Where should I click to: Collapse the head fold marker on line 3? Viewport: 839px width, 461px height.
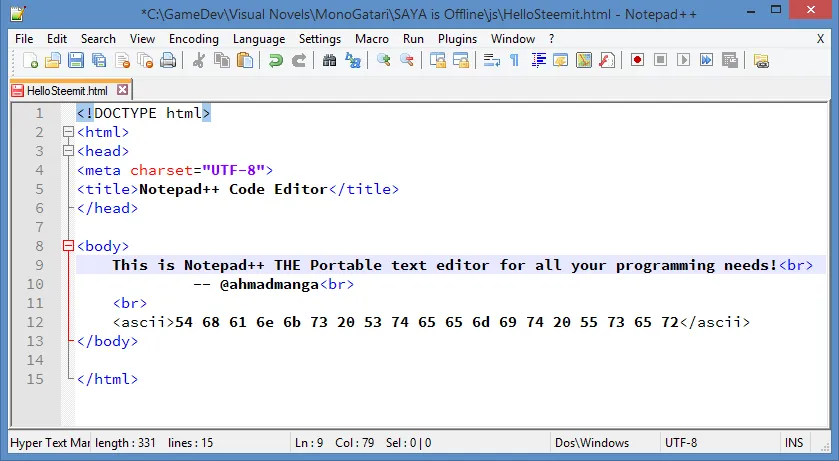click(68, 151)
